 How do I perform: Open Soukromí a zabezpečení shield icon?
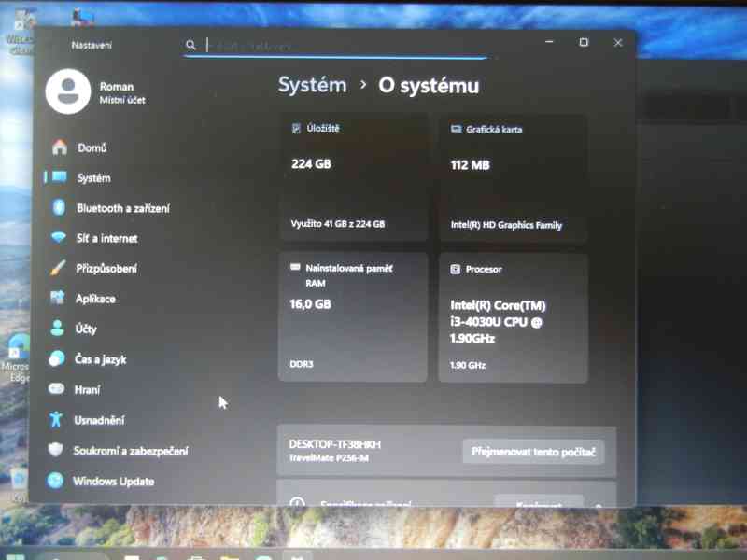click(x=55, y=450)
